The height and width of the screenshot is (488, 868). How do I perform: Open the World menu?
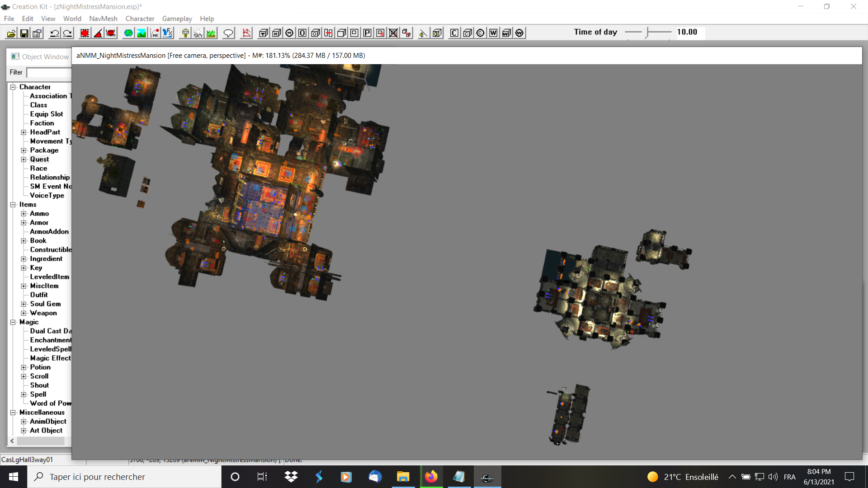(x=72, y=19)
